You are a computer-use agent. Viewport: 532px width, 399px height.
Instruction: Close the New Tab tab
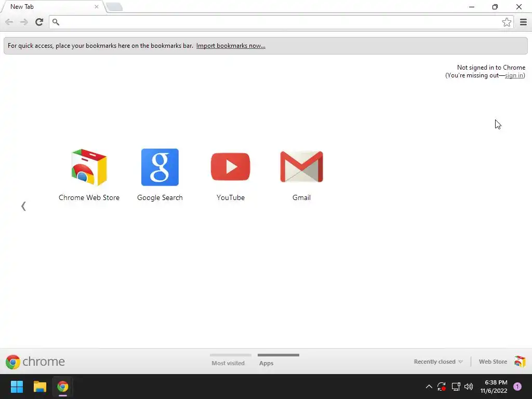pos(96,7)
